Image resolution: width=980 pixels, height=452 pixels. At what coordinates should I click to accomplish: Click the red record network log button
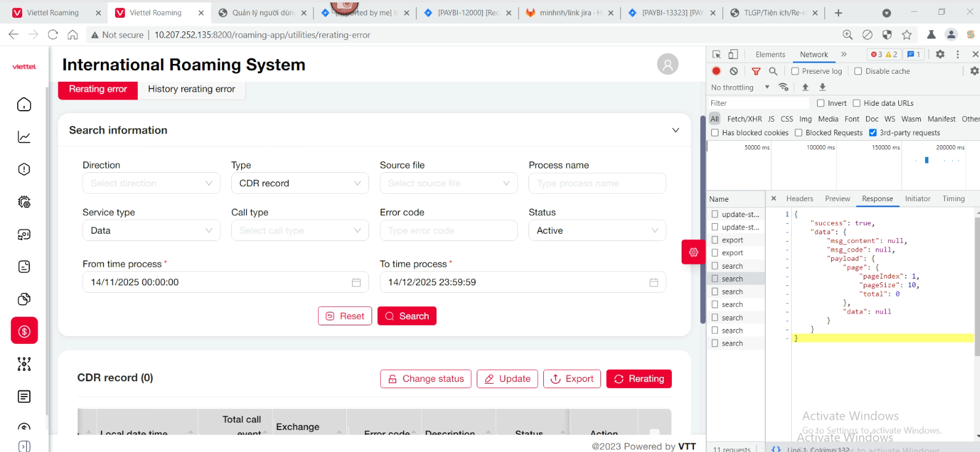pos(716,71)
